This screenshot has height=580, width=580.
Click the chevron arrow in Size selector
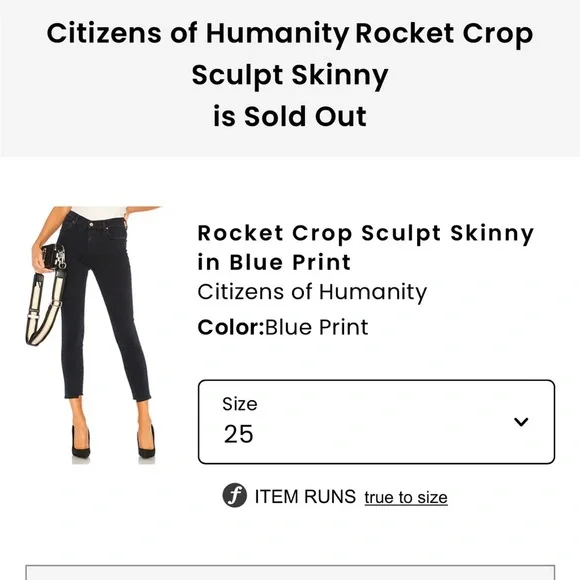(x=521, y=422)
